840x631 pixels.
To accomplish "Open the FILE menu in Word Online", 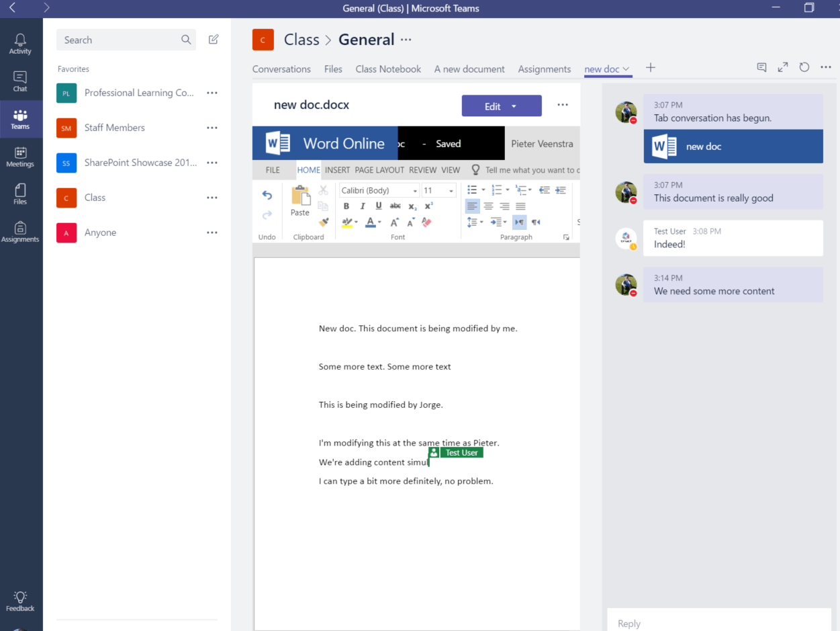I will tap(273, 170).
